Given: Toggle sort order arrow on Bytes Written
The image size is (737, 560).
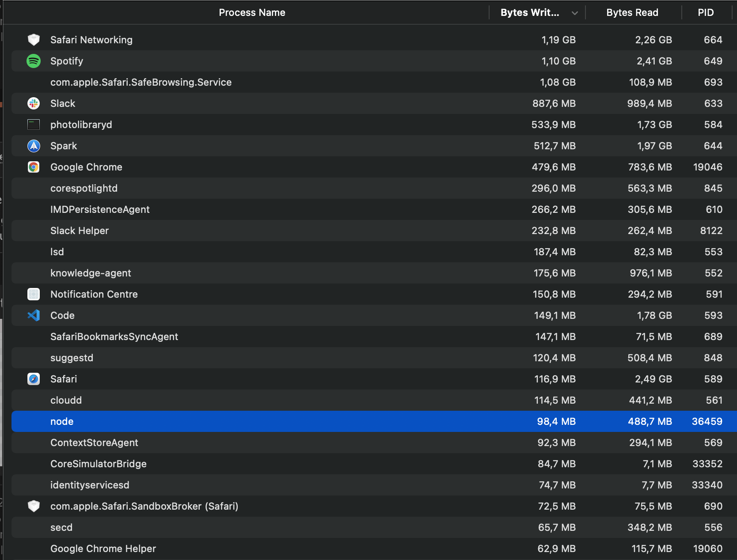Looking at the screenshot, I should (574, 13).
